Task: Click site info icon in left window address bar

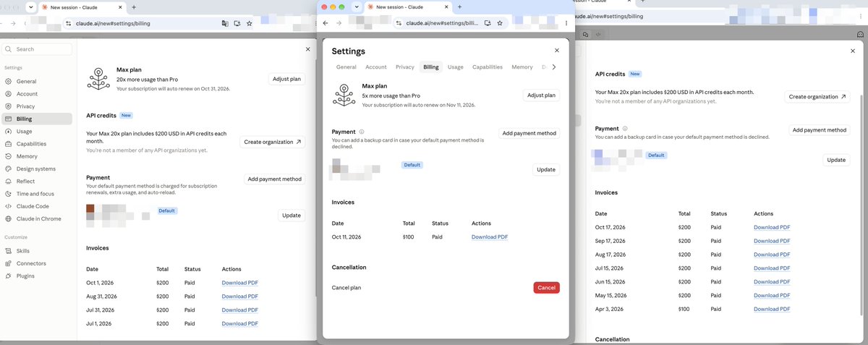Action: (68, 23)
